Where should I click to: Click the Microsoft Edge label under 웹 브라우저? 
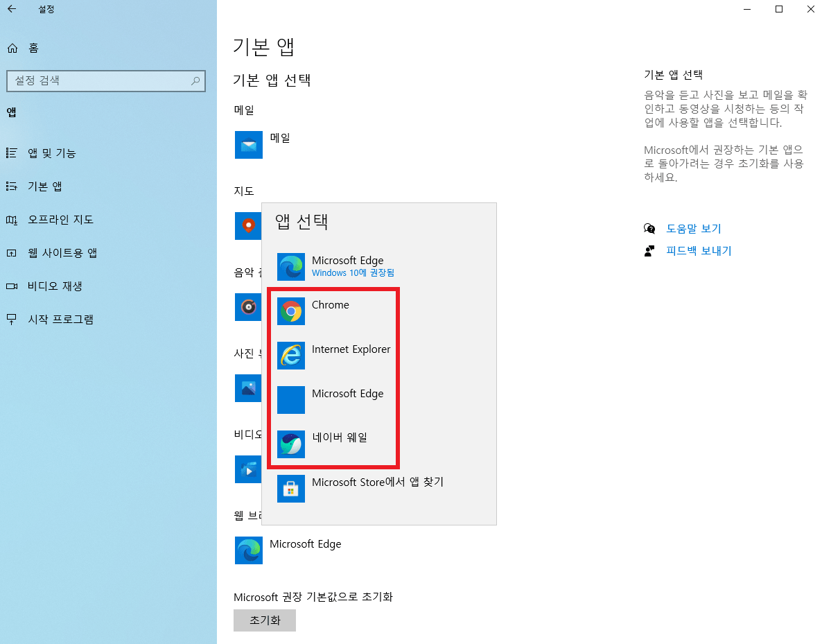click(x=306, y=544)
